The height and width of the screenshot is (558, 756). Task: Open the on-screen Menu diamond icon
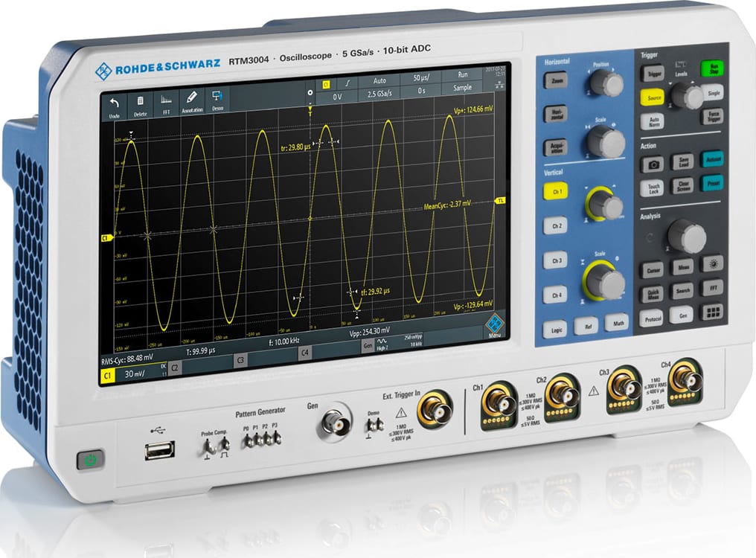click(x=495, y=324)
